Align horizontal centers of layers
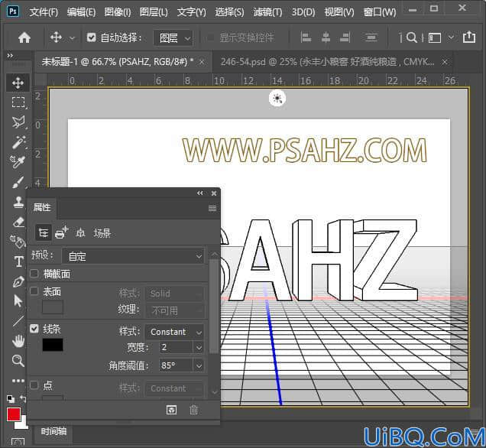Screen dimensions: 486x448 (x=326, y=37)
